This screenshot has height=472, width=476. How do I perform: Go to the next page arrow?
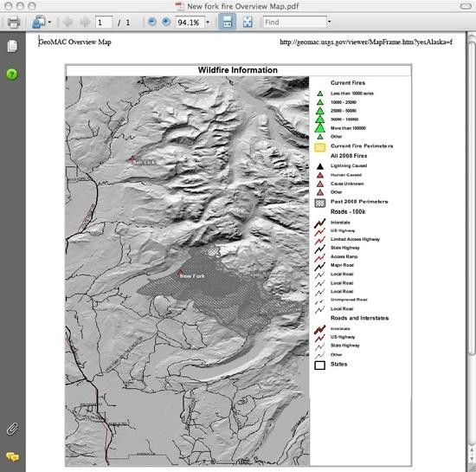[85, 23]
